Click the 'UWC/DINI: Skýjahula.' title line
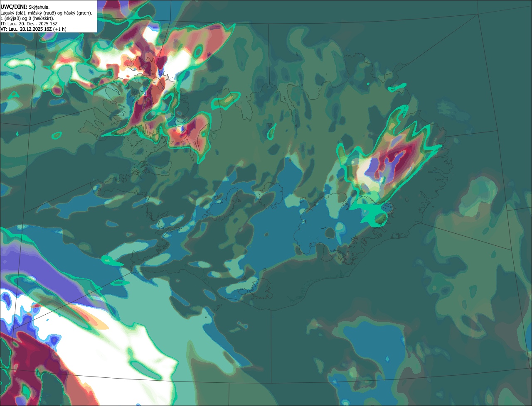 coord(25,7)
